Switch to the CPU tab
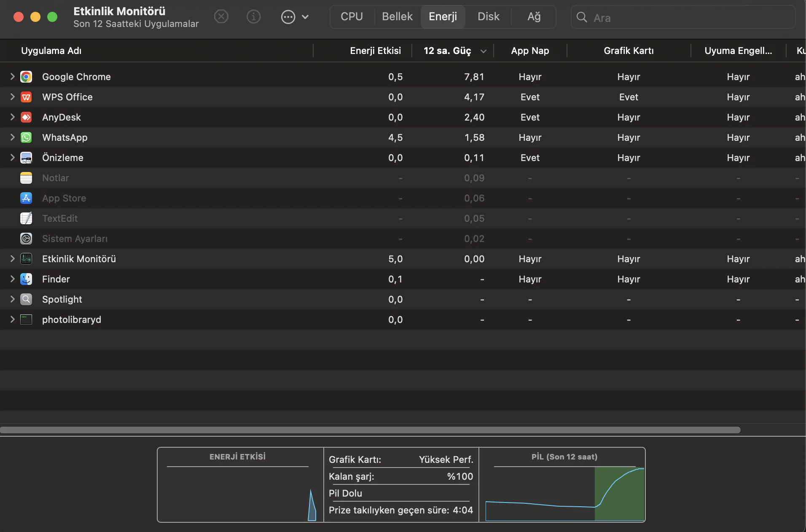The width and height of the screenshot is (806, 532). tap(352, 17)
